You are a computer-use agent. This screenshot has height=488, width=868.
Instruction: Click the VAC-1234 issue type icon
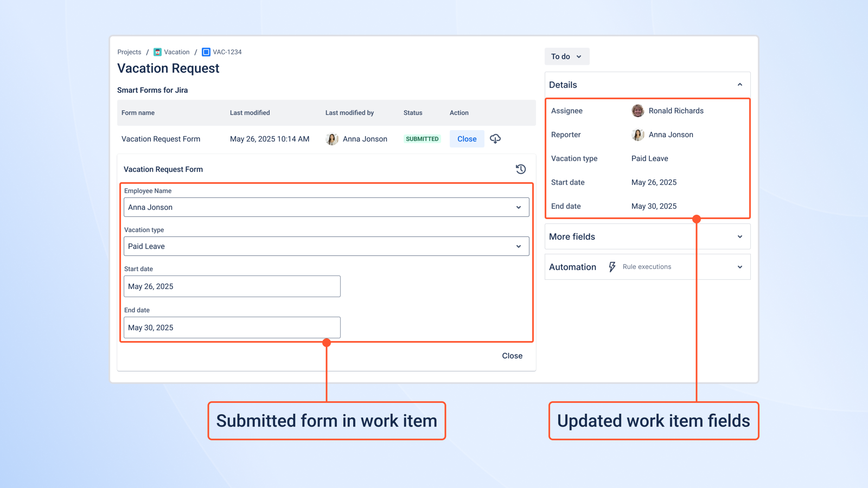coord(206,52)
